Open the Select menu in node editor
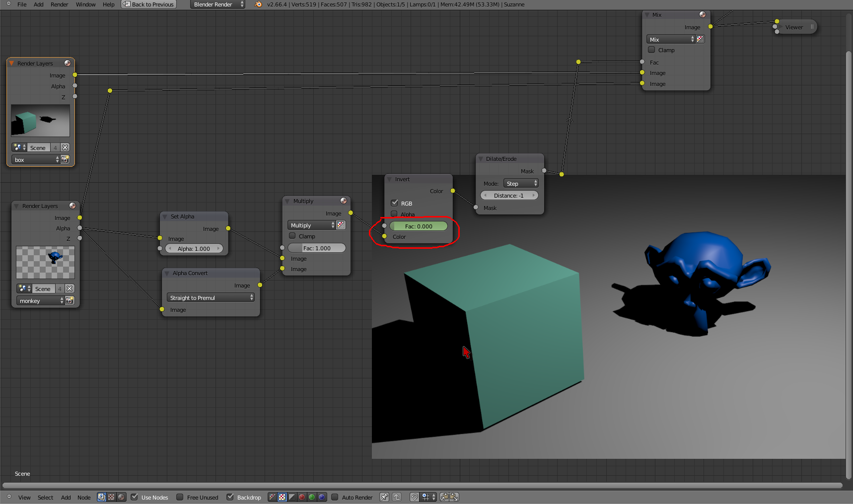This screenshot has width=853, height=504. point(45,497)
